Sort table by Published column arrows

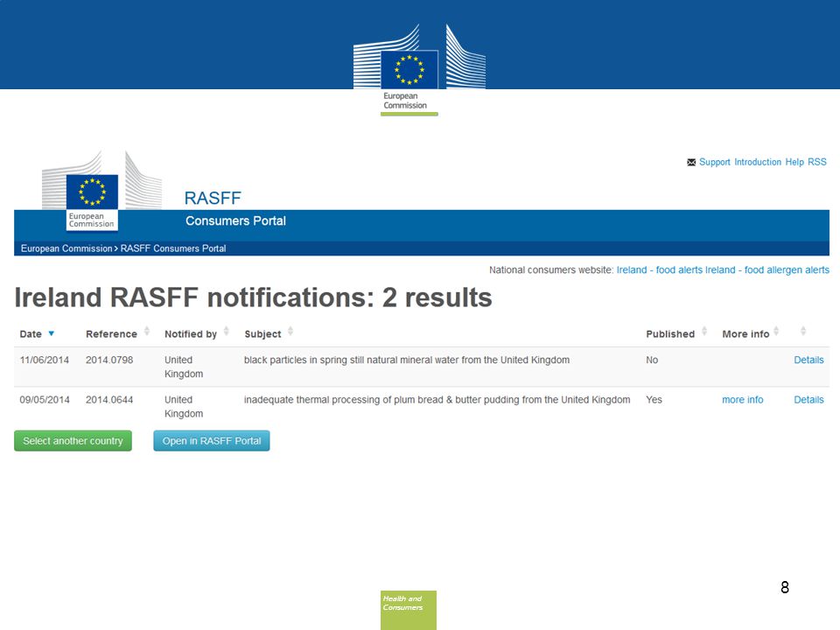coord(704,331)
